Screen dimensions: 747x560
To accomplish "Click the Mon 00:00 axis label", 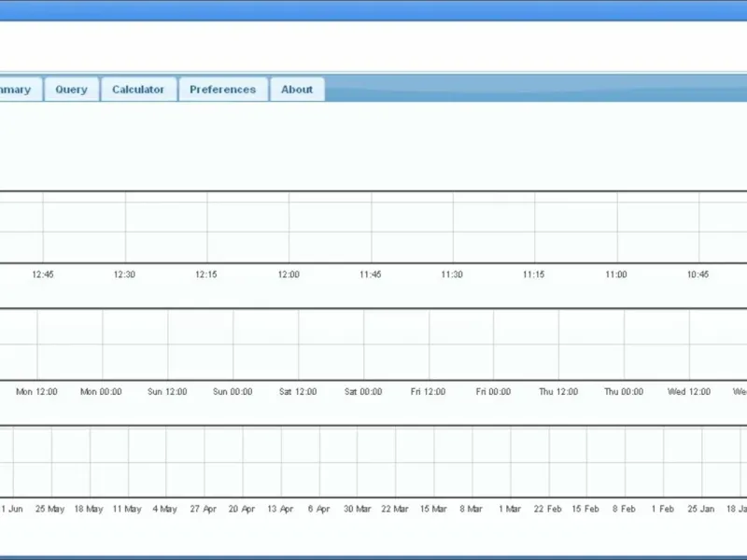I will point(101,391).
